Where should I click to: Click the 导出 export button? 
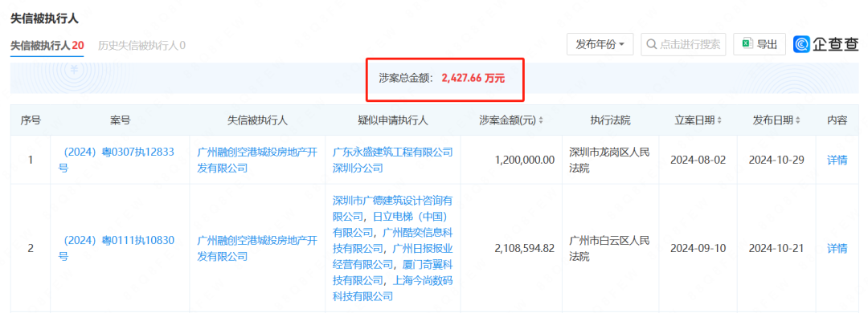tap(759, 45)
